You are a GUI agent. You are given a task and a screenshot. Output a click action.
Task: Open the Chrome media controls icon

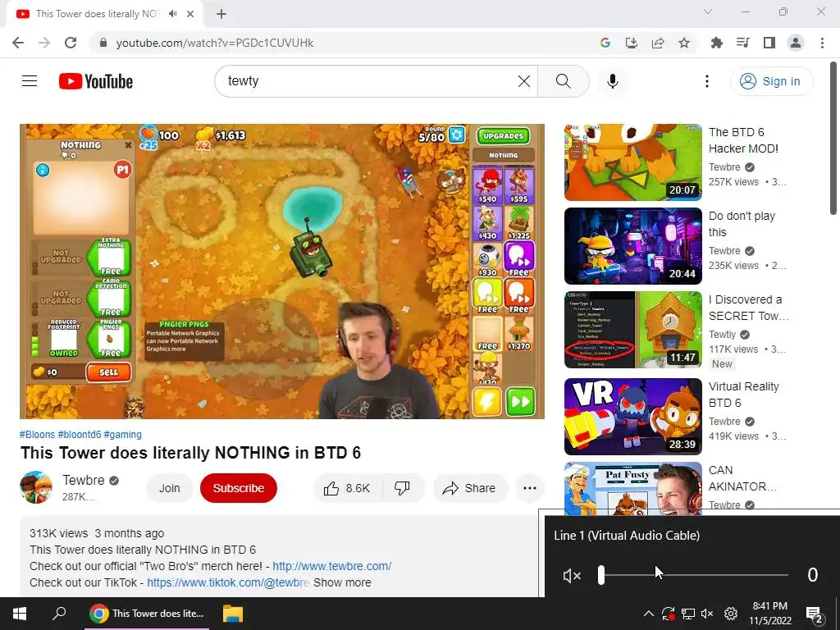[743, 43]
